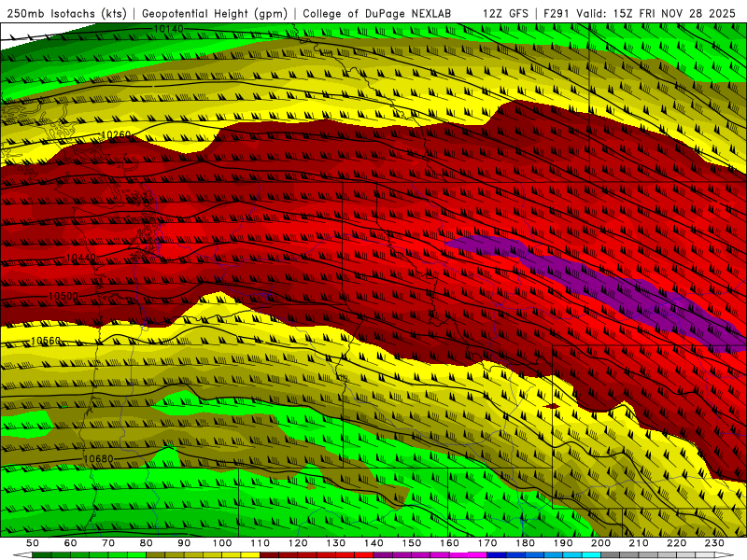Click the 10260 height contour label

tap(116, 134)
